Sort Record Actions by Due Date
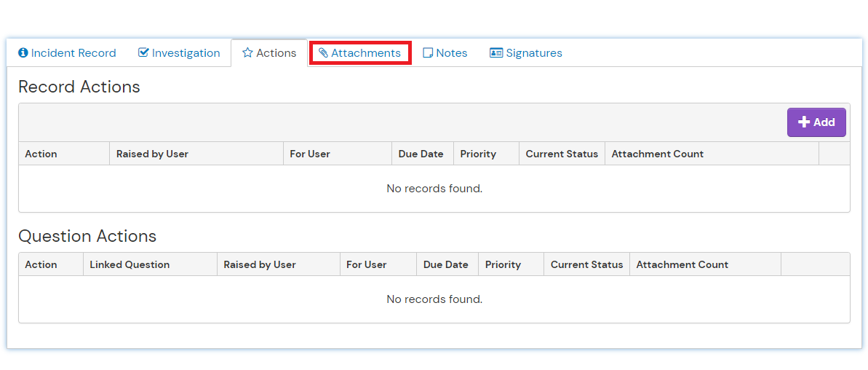Screen dimensions: 868x370 click(x=421, y=154)
